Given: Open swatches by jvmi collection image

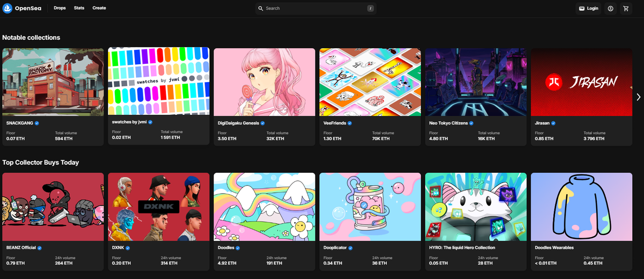Looking at the screenshot, I should point(159,80).
